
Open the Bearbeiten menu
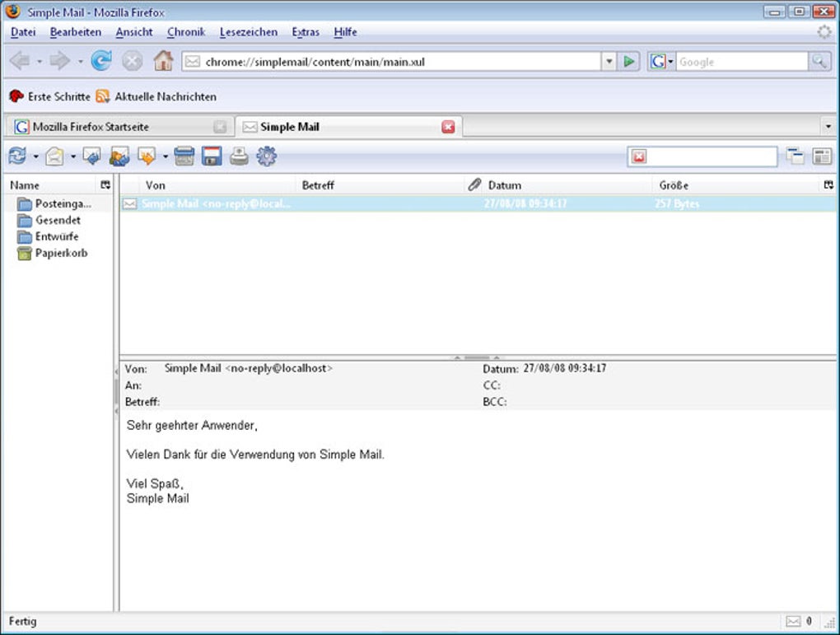(76, 32)
